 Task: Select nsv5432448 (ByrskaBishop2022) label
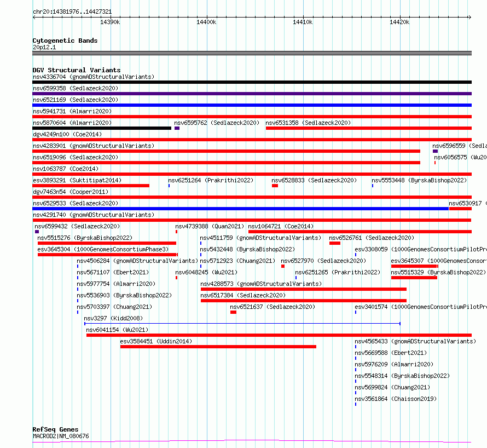[x=247, y=249]
